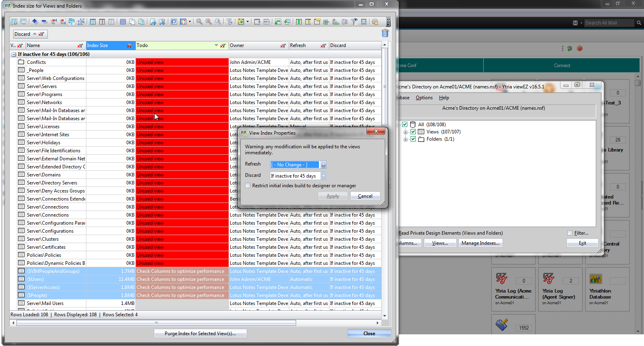Collapse the 'If inactive for 45 days' group
The image size is (644, 346).
(14, 54)
